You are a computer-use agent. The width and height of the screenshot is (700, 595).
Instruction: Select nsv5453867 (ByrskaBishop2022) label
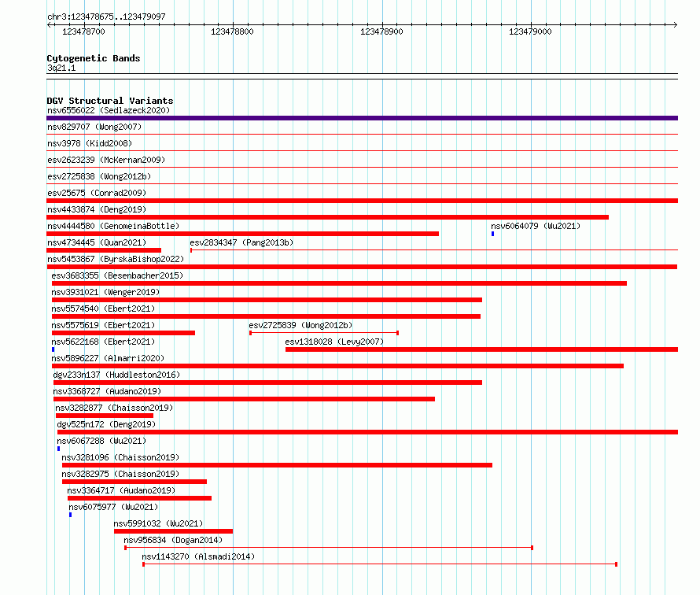point(116,259)
